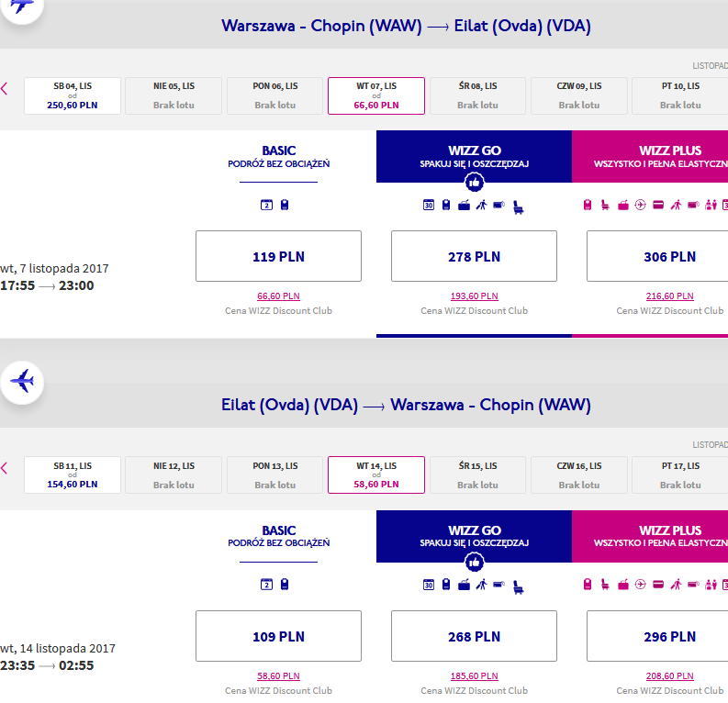Show earlier outbound dates with left chevron
The width and height of the screenshot is (728, 703).
click(5, 88)
